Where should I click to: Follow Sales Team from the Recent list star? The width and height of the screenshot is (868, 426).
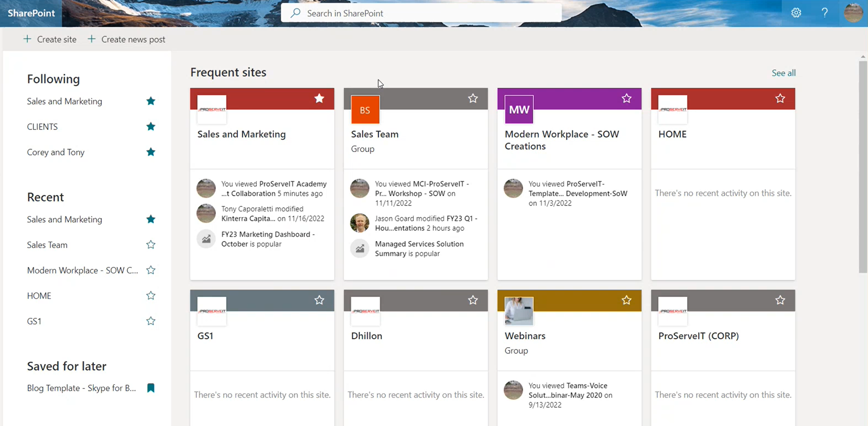[150, 244]
